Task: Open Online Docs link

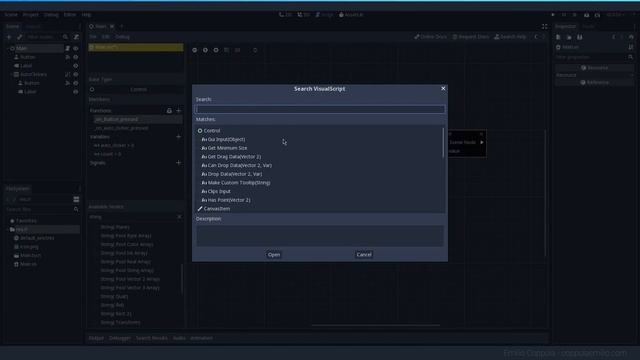Action: (x=431, y=37)
